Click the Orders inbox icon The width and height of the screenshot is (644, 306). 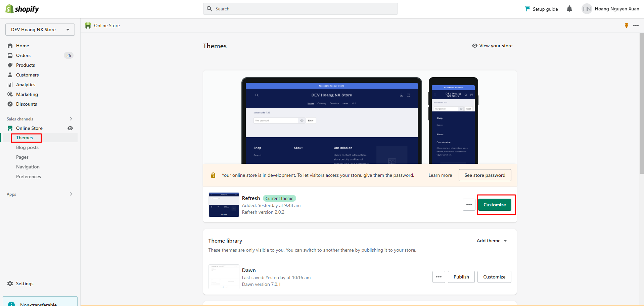[10, 55]
